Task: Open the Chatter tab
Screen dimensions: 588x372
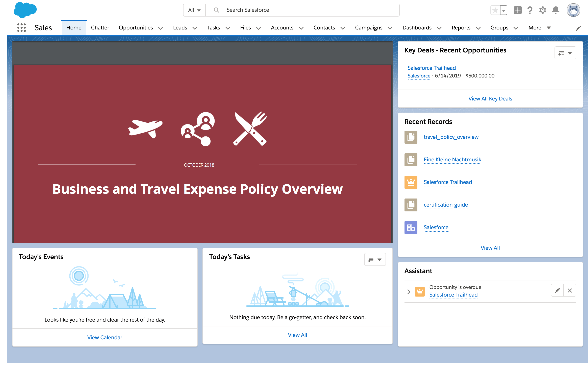Action: tap(100, 27)
